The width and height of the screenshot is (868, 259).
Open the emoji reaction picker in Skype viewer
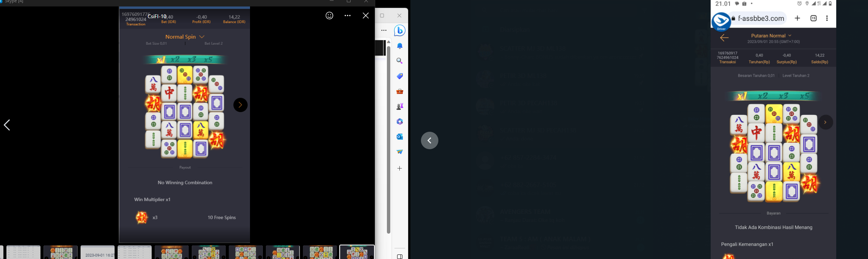329,16
